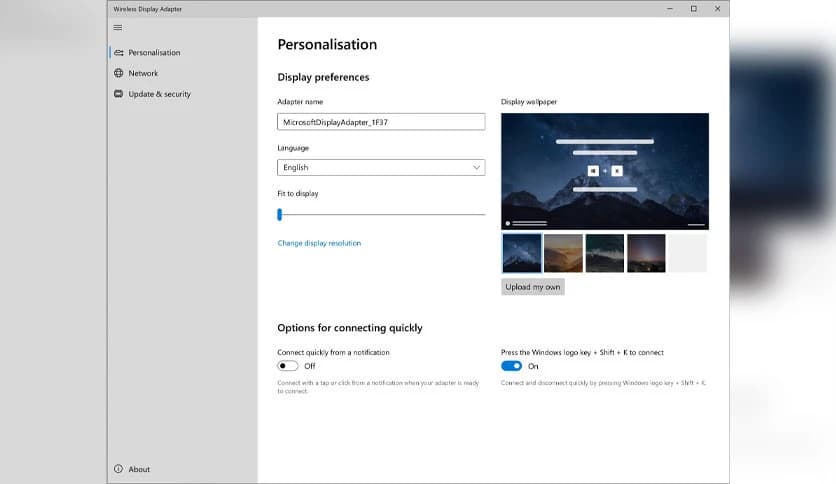Viewport: 836px width, 484px height.
Task: Click the Network globe icon
Action: click(x=119, y=73)
